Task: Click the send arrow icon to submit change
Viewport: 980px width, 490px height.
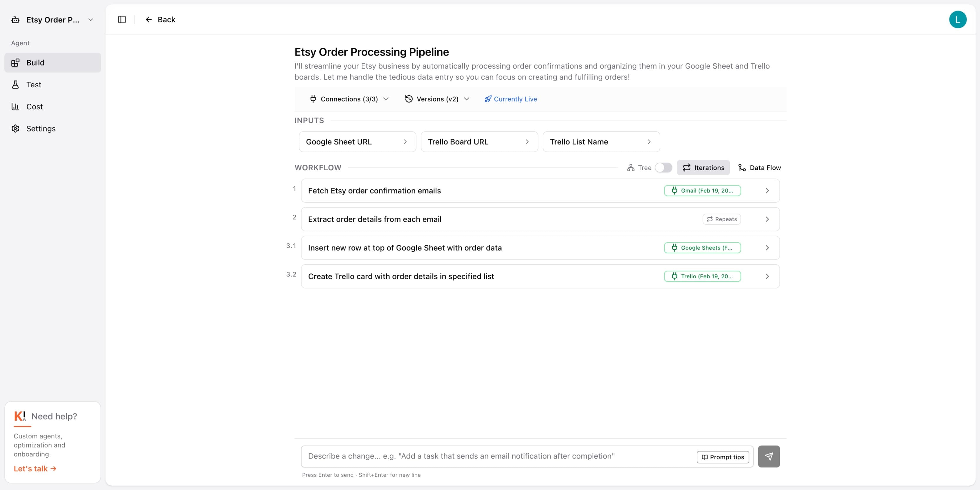Action: [x=769, y=456]
